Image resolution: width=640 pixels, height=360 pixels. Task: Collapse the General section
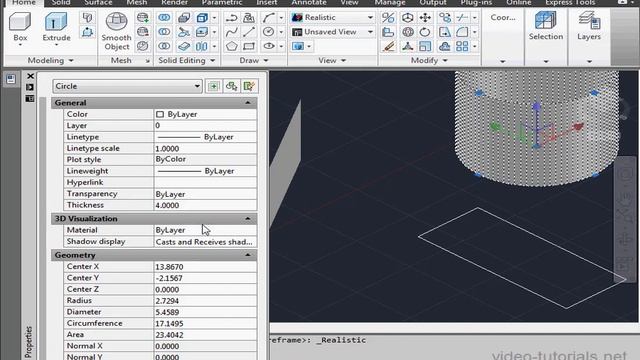pyautogui.click(x=248, y=103)
